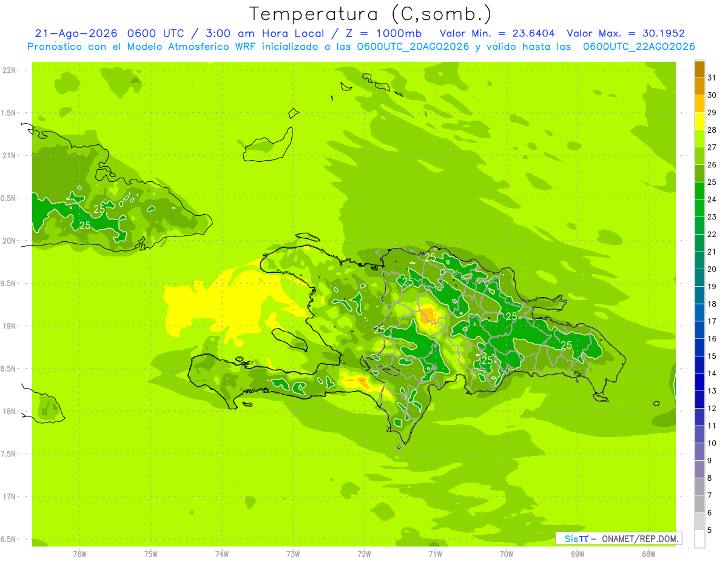
Task: Click the 'ONAMET/REP.DOM.' credit label
Action: pyautogui.click(x=641, y=538)
